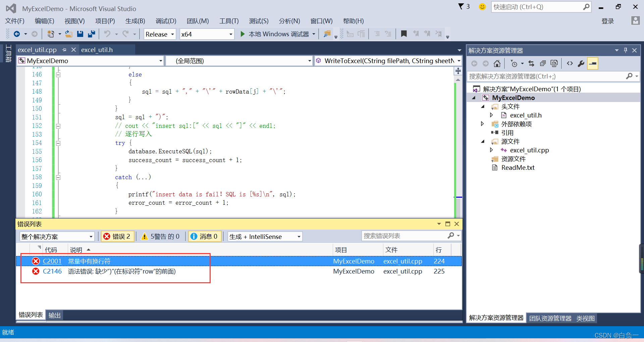
Task: Save the current file with Save icon
Action: (x=80, y=34)
